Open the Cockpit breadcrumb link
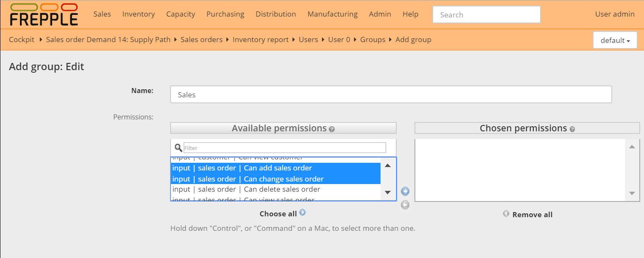The height and width of the screenshot is (258, 644). [22, 40]
